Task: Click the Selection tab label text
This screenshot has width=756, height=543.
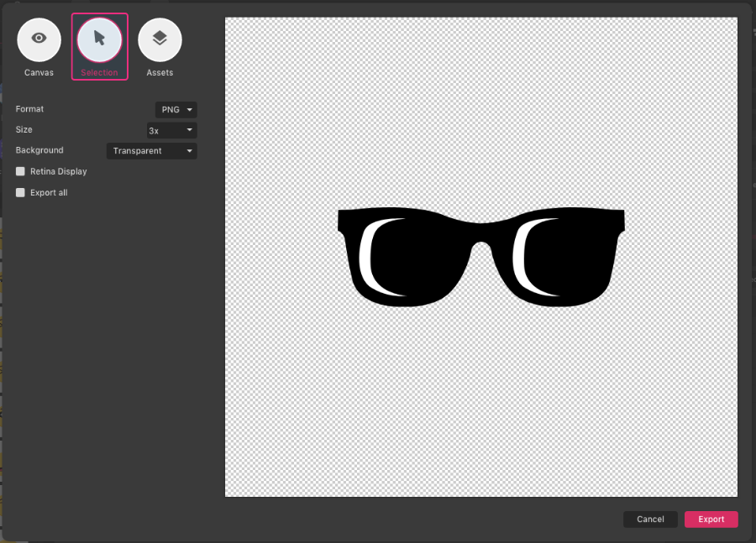Action: (99, 73)
